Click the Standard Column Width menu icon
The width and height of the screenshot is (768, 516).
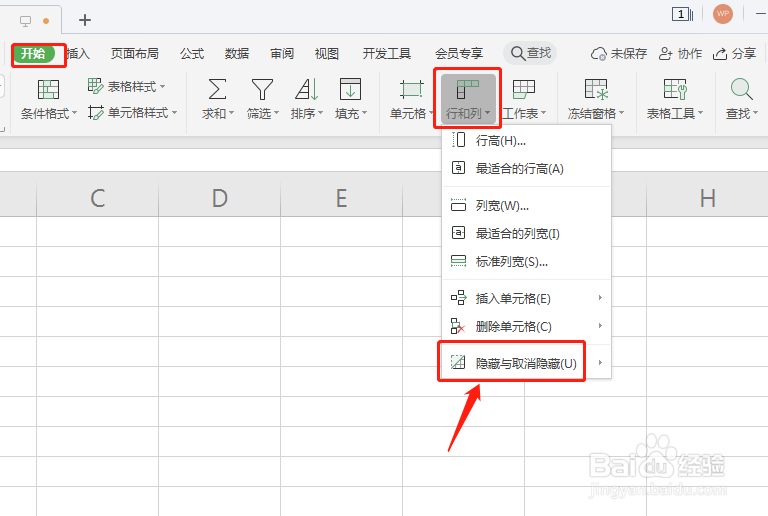(x=458, y=261)
